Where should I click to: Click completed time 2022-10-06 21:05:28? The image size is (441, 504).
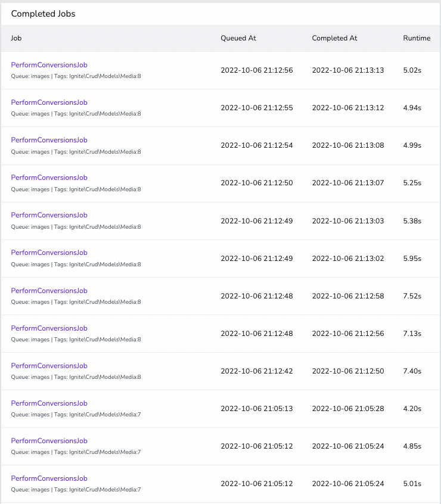coord(348,409)
